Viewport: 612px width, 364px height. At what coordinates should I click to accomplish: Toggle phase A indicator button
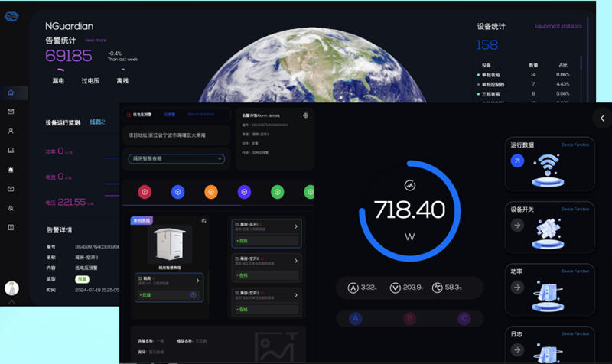(x=355, y=318)
